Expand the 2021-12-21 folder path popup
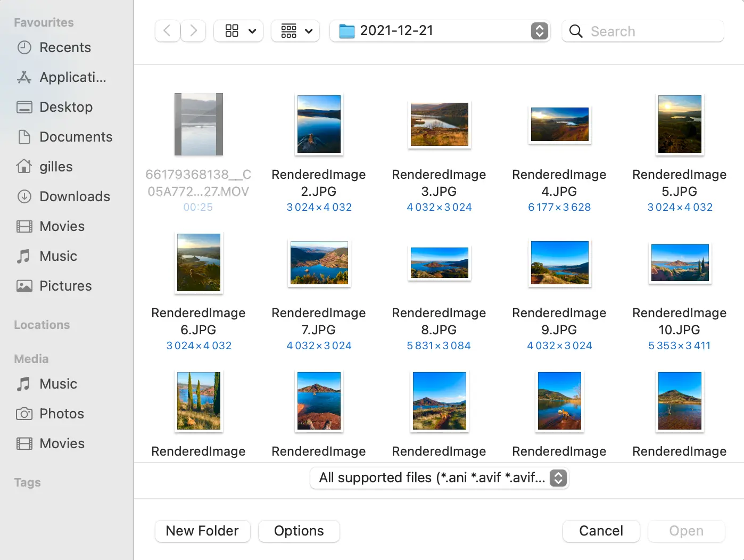 pyautogui.click(x=539, y=31)
